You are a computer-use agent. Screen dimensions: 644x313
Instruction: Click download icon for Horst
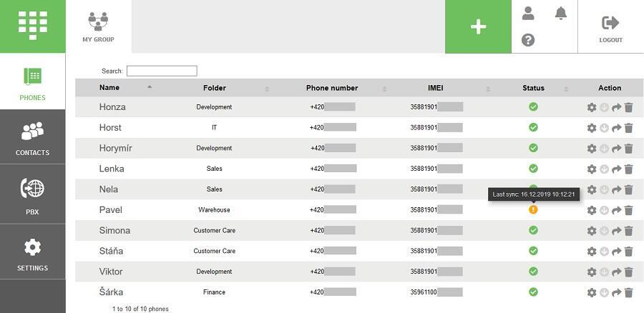point(604,128)
